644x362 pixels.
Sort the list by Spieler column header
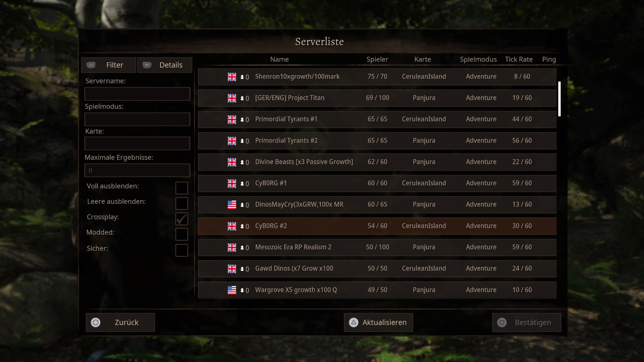pyautogui.click(x=377, y=59)
